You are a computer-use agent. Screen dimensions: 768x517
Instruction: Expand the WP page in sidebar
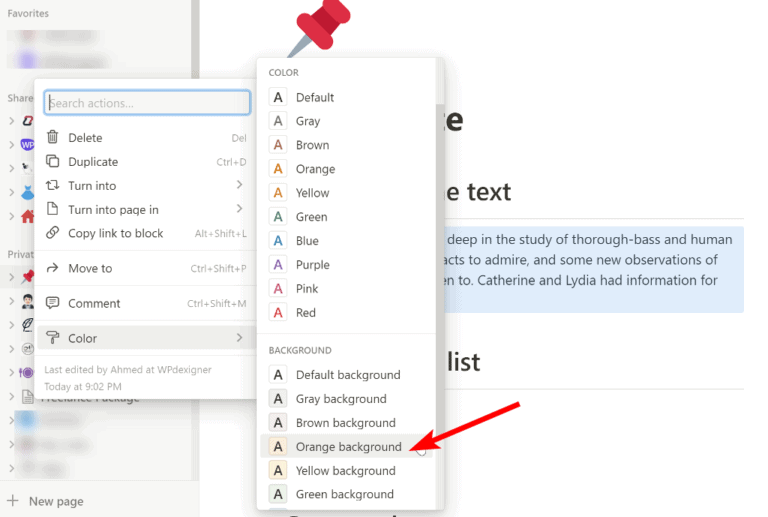pyautogui.click(x=11, y=144)
